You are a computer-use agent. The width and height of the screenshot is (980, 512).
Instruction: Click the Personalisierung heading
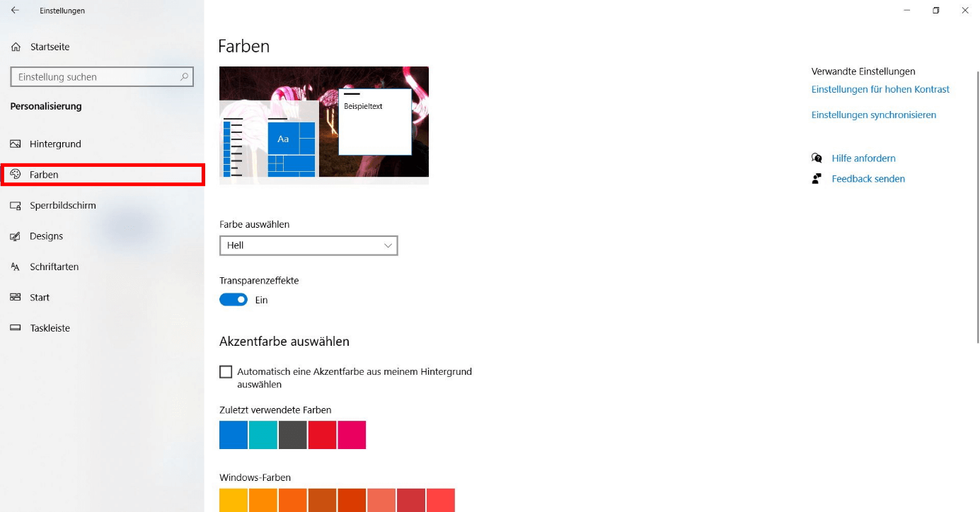[46, 106]
